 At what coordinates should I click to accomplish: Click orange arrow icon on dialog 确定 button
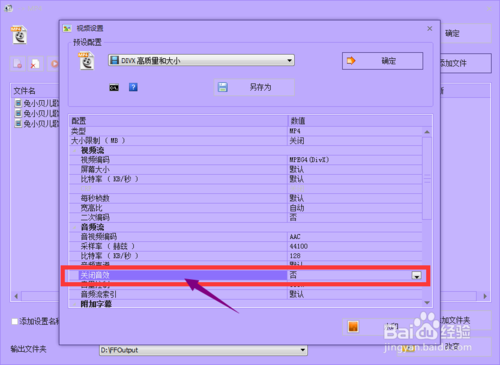[x=351, y=61]
